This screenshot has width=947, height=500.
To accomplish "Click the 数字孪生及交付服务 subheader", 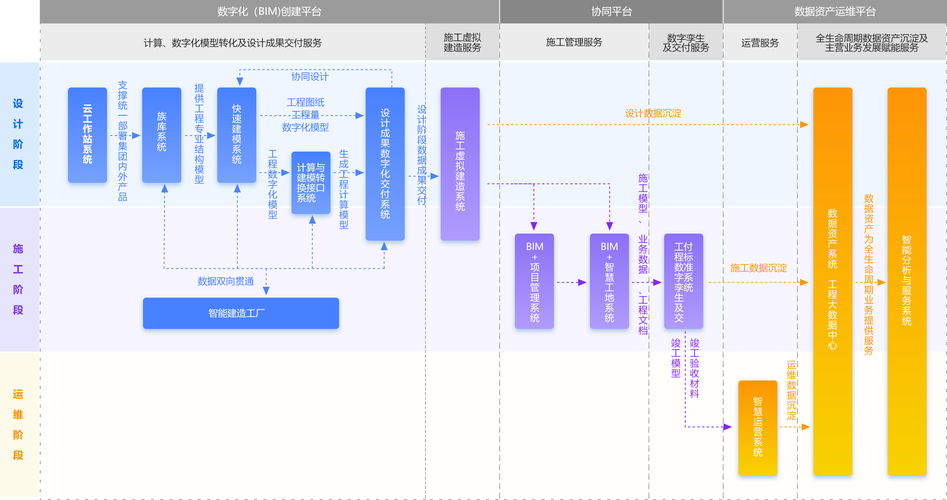I will (x=685, y=43).
